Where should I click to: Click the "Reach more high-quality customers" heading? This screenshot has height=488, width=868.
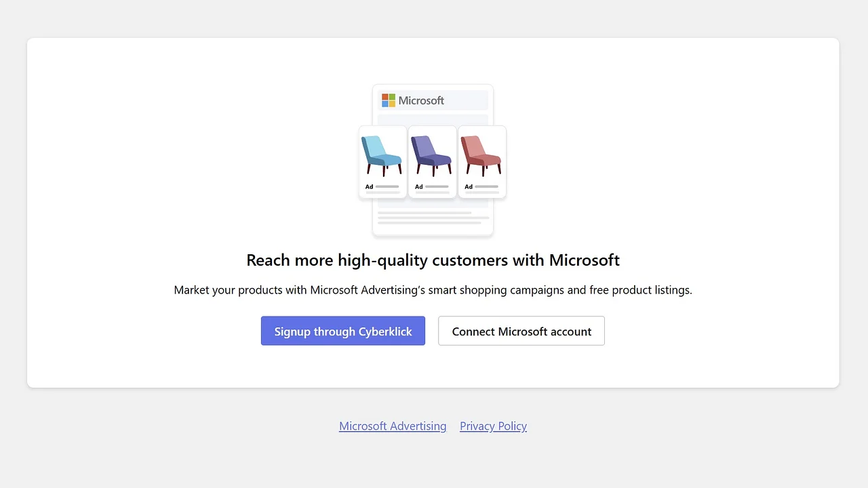point(433,260)
